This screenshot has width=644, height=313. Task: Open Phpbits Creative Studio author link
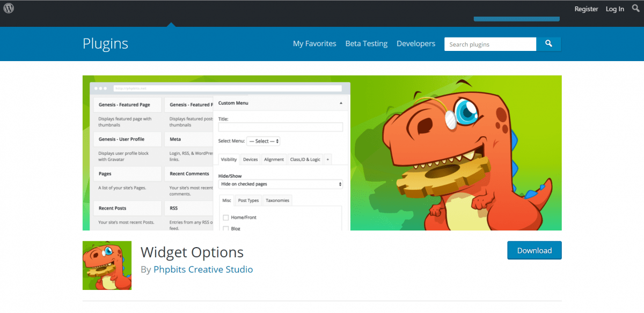coord(203,270)
